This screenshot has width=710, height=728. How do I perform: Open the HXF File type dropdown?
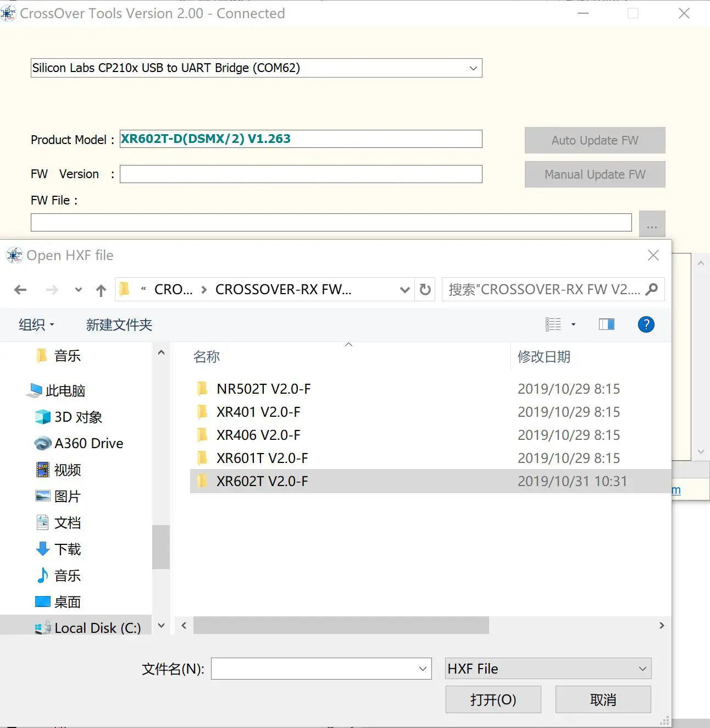point(548,669)
